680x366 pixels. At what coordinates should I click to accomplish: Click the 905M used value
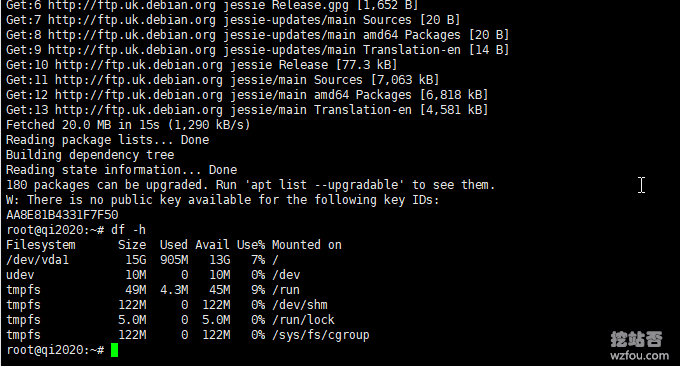click(x=174, y=260)
